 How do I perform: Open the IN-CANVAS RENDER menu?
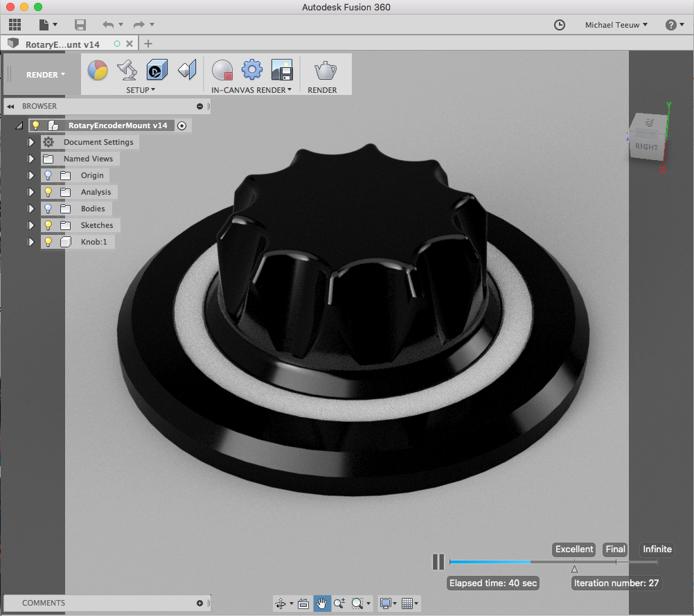(x=251, y=90)
